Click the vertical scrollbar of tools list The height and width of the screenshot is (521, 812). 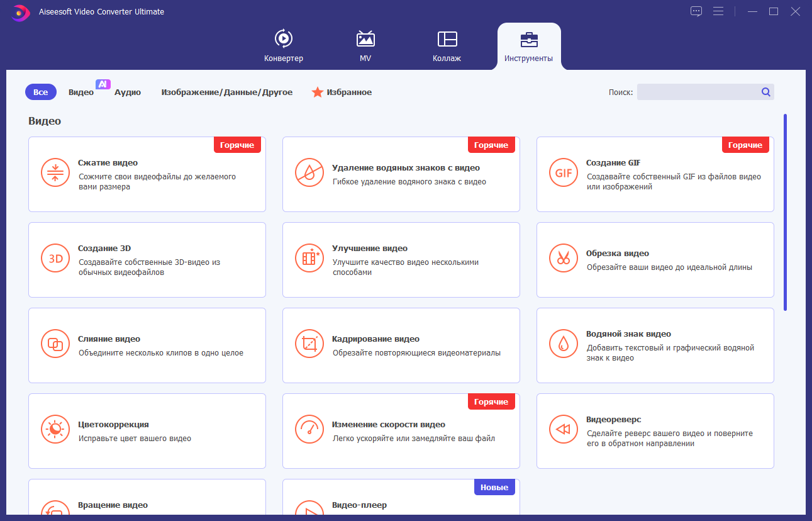786,212
